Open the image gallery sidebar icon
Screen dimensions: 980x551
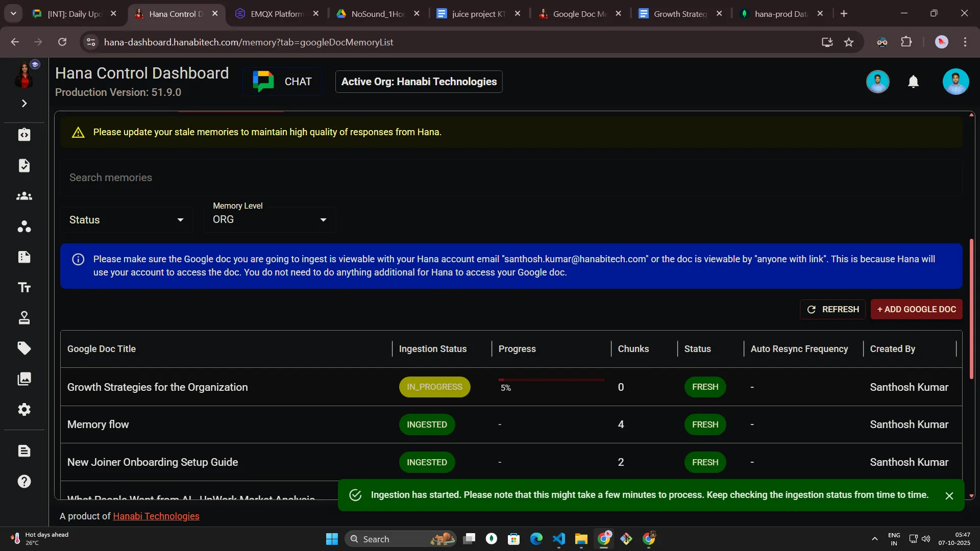[24, 379]
